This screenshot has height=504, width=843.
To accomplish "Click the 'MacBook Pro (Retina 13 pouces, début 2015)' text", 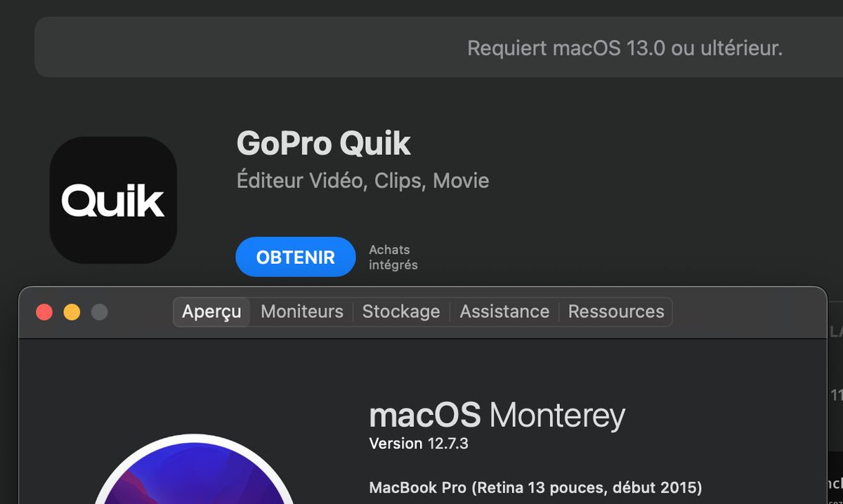I will point(535,488).
